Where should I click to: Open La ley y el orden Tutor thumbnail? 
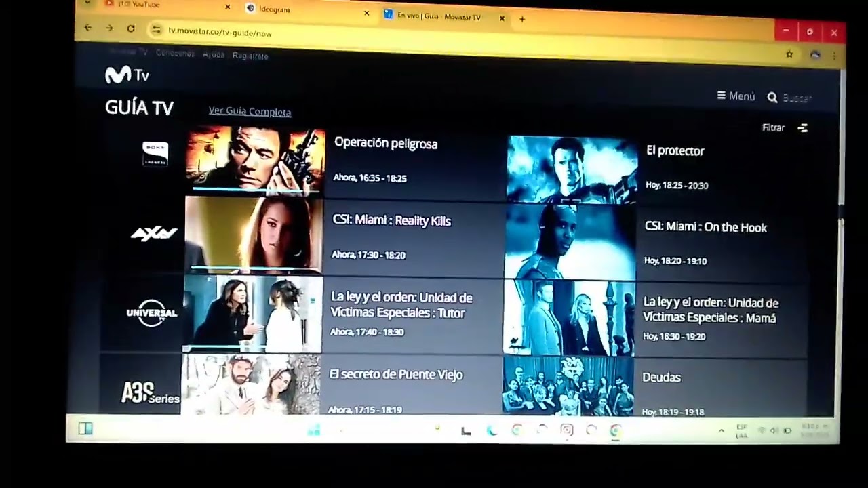(x=252, y=314)
